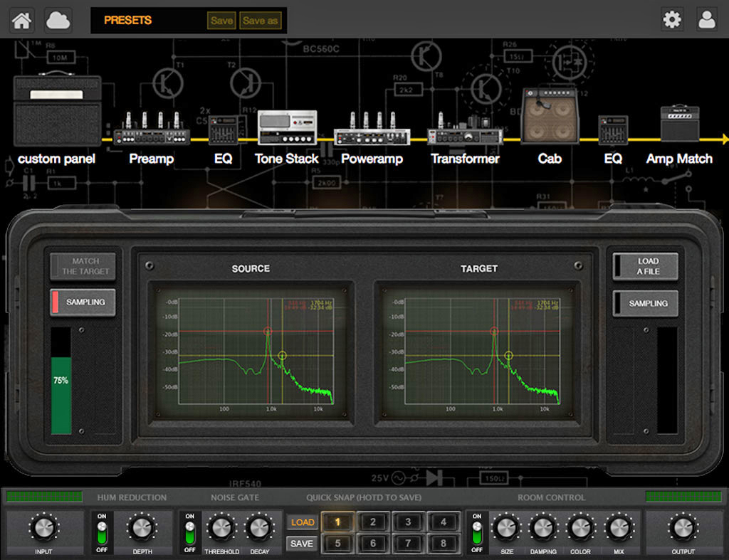Screen dimensions: 729x560
Task: Select the Preamp module in signal chain
Action: point(152,130)
